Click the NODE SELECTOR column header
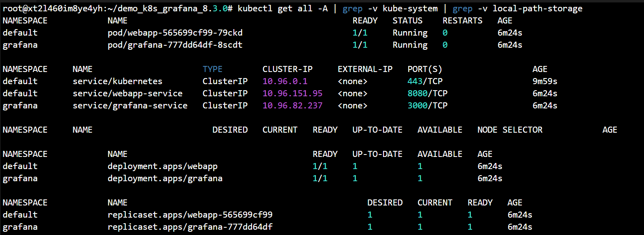Screen dimensions: 644x235 click(510, 130)
